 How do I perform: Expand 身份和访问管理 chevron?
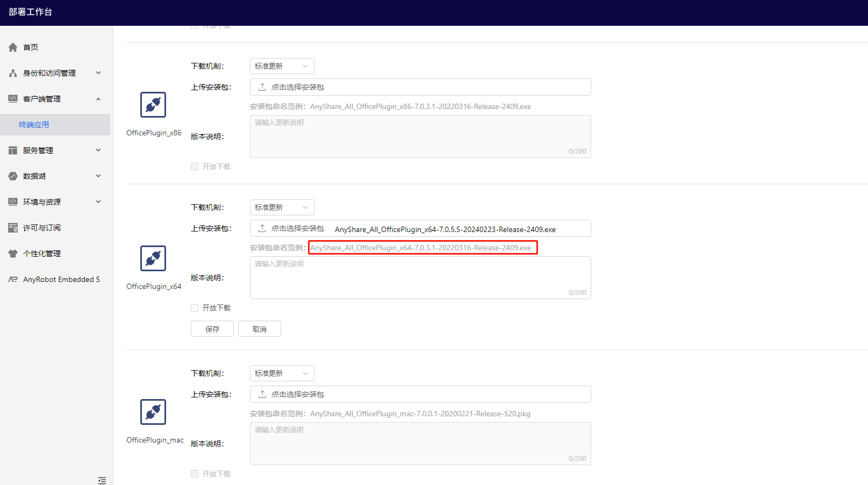[98, 73]
